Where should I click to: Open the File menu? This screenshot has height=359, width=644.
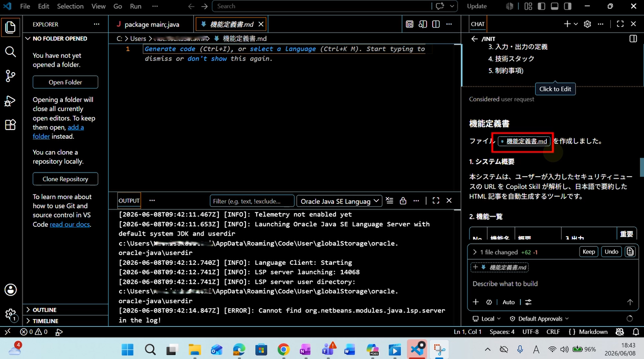click(25, 6)
